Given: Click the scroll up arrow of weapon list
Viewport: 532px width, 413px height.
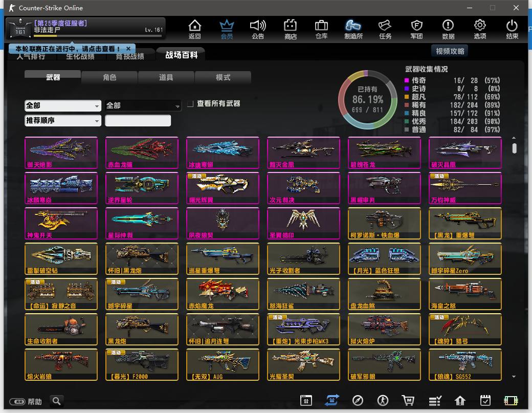Looking at the screenshot, I should (x=514, y=138).
